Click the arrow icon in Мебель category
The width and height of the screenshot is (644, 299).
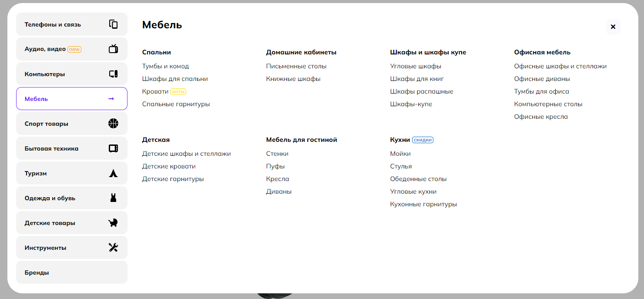(x=111, y=99)
